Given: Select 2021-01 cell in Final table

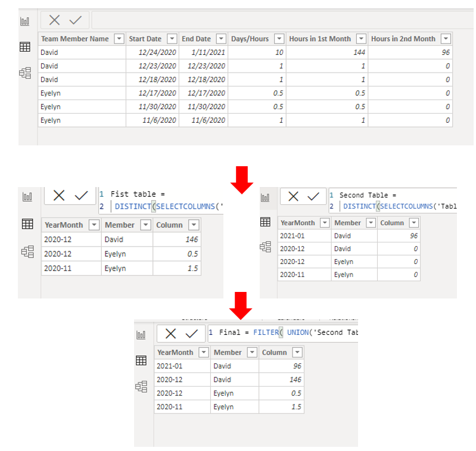Looking at the screenshot, I should tap(182, 366).
